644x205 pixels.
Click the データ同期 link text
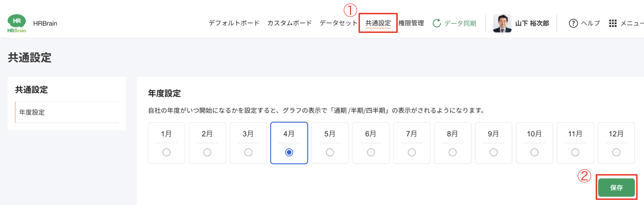coord(460,23)
